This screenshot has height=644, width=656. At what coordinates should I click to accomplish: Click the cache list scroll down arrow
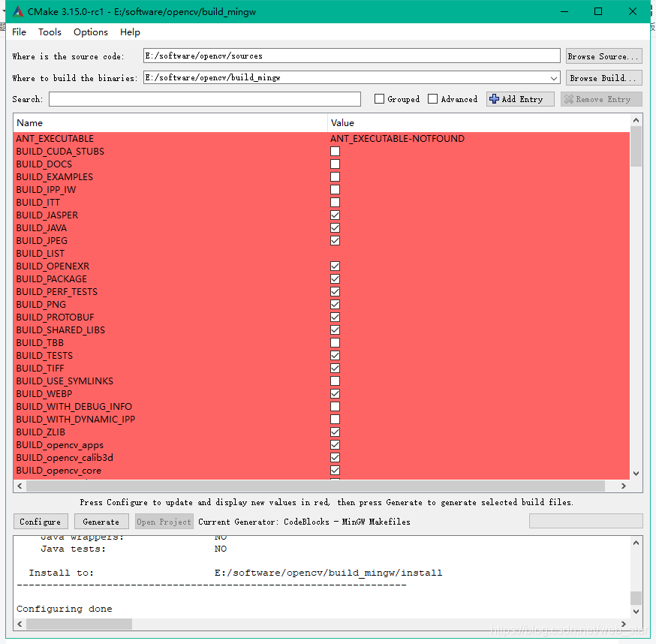tap(636, 474)
